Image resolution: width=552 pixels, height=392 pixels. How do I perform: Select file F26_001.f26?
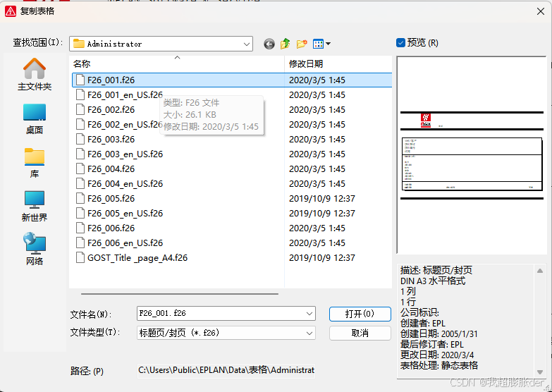pyautogui.click(x=111, y=80)
